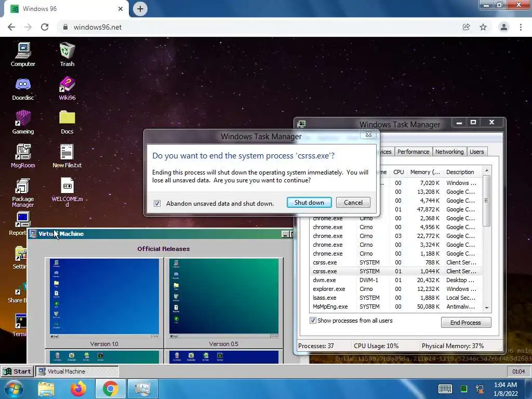The height and width of the screenshot is (399, 532).
Task: Open the Gameing shortcut icon
Action: pyautogui.click(x=23, y=122)
